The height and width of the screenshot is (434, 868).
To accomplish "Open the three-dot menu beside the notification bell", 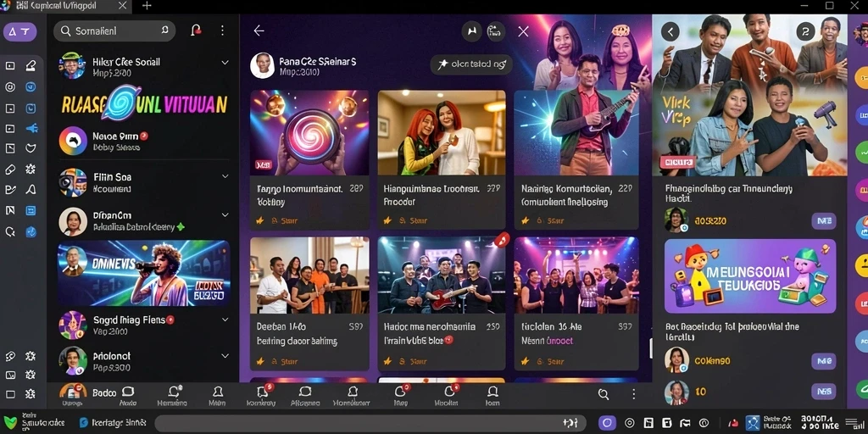I will pyautogui.click(x=222, y=31).
